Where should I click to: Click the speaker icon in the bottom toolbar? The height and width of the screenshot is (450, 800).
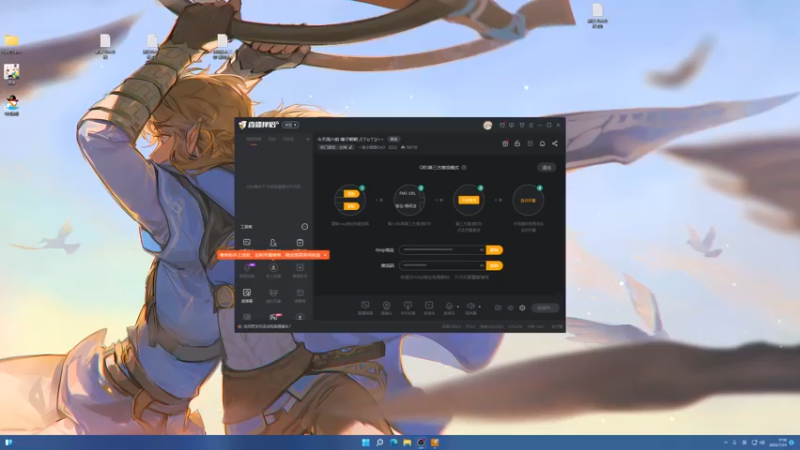tap(470, 308)
